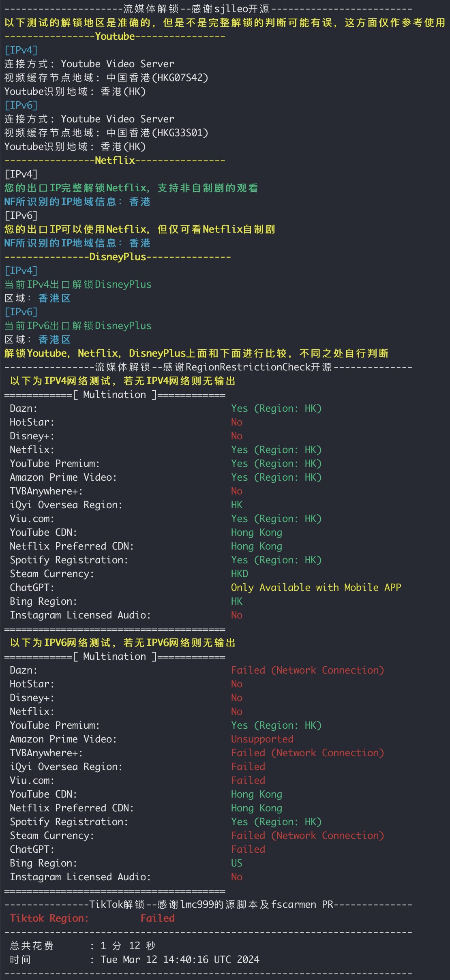Screen dimensions: 450x980
Task: Click the US Bing Region value
Action: [236, 863]
